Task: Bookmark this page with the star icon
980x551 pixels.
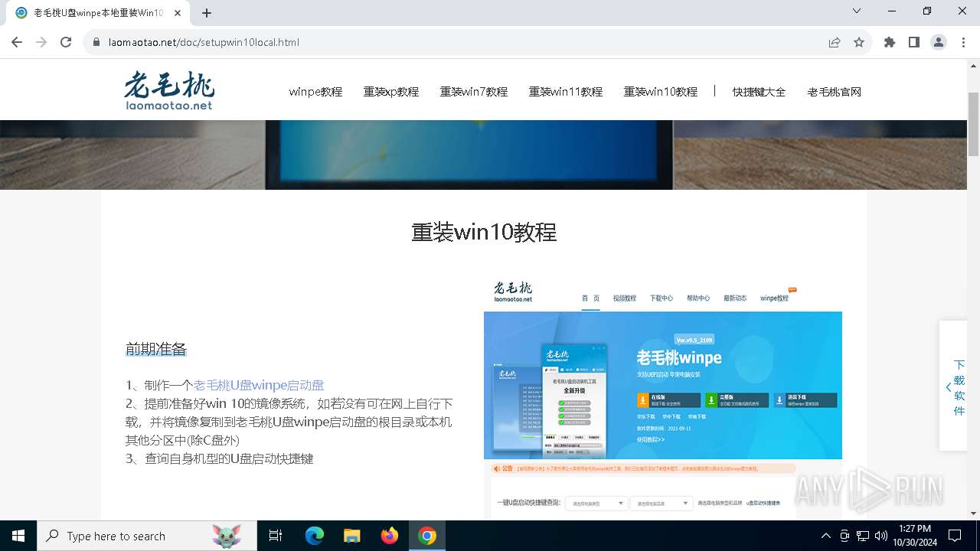Action: tap(859, 42)
